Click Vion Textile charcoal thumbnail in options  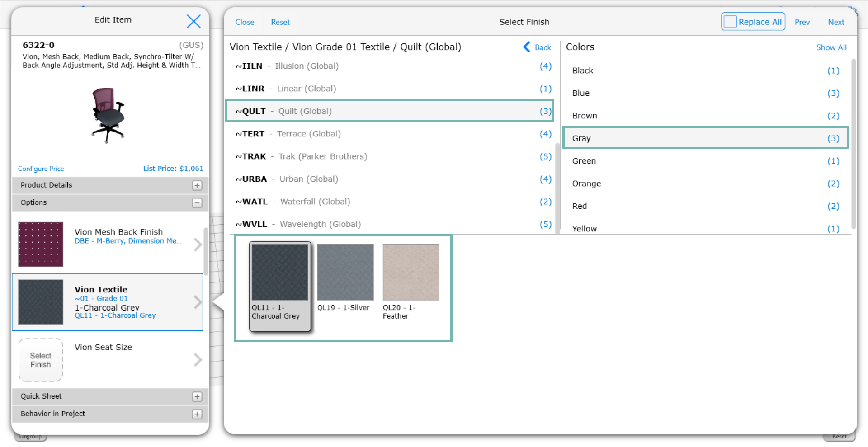(41, 302)
